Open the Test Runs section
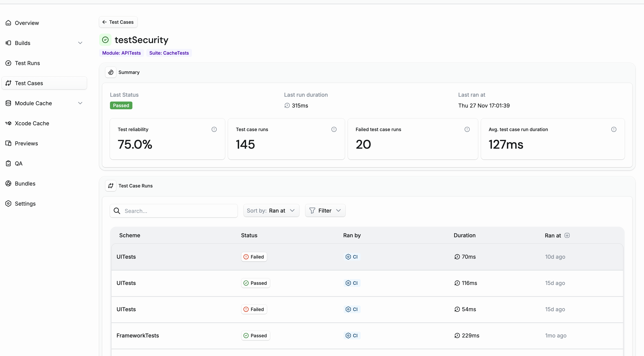The width and height of the screenshot is (644, 356). tap(27, 63)
